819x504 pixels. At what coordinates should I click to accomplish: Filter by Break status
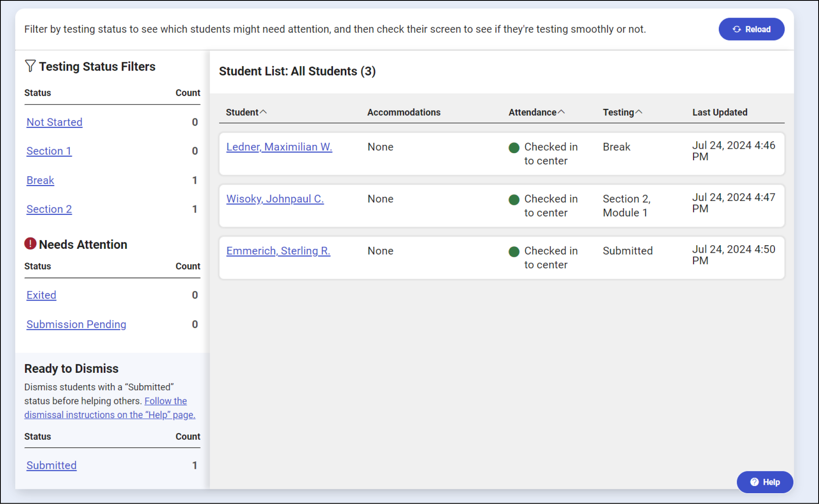40,180
